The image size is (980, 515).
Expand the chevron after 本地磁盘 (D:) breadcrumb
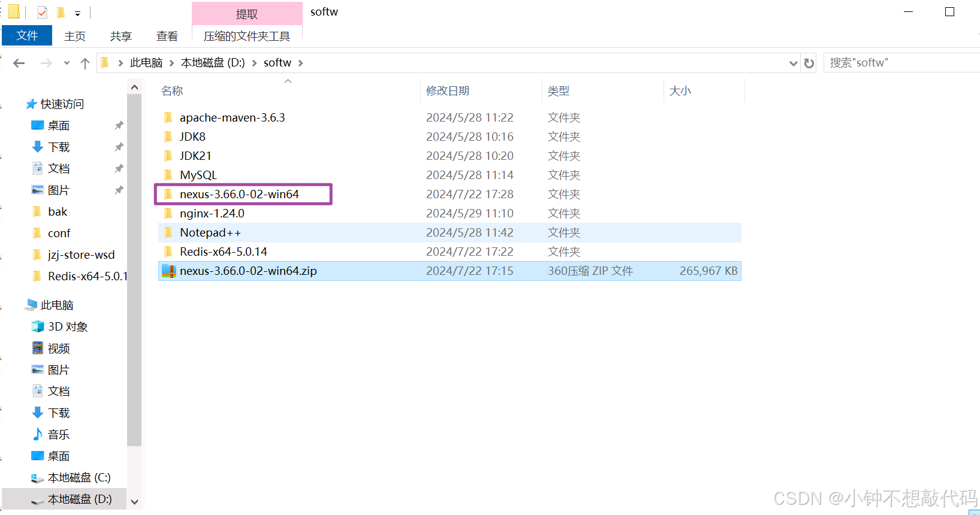254,63
